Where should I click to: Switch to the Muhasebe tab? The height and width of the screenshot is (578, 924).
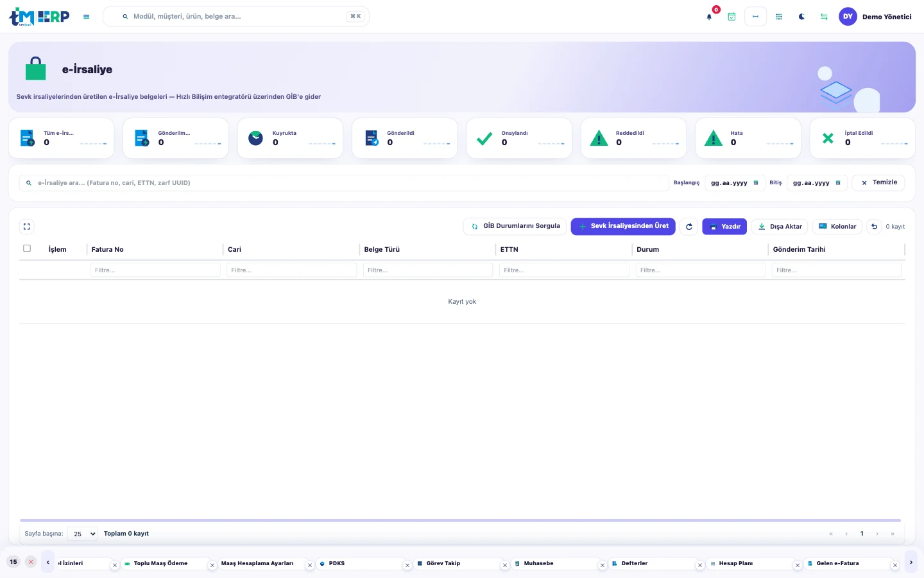pyautogui.click(x=538, y=564)
